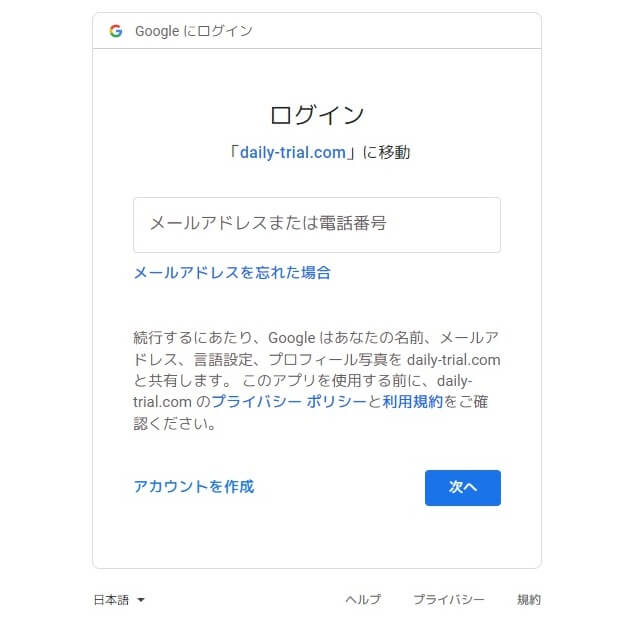The height and width of the screenshot is (628, 628).
Task: Open the 規約 footer link
Action: point(529,600)
